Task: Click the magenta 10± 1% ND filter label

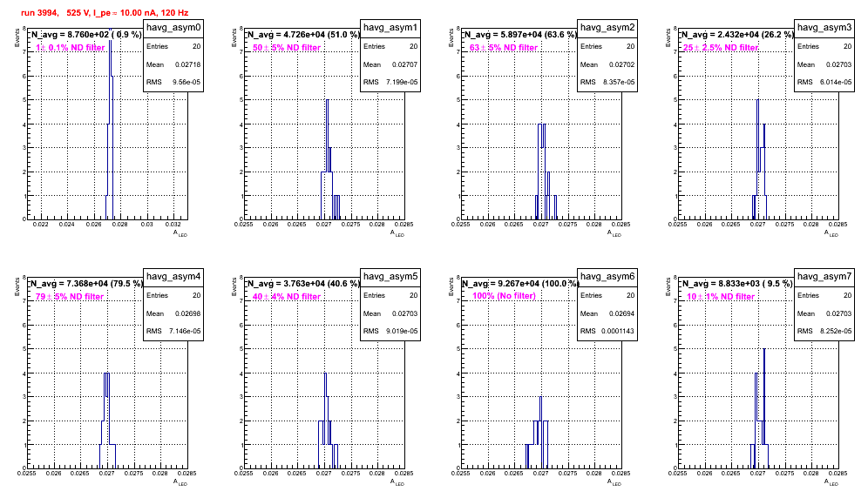Action: click(721, 297)
